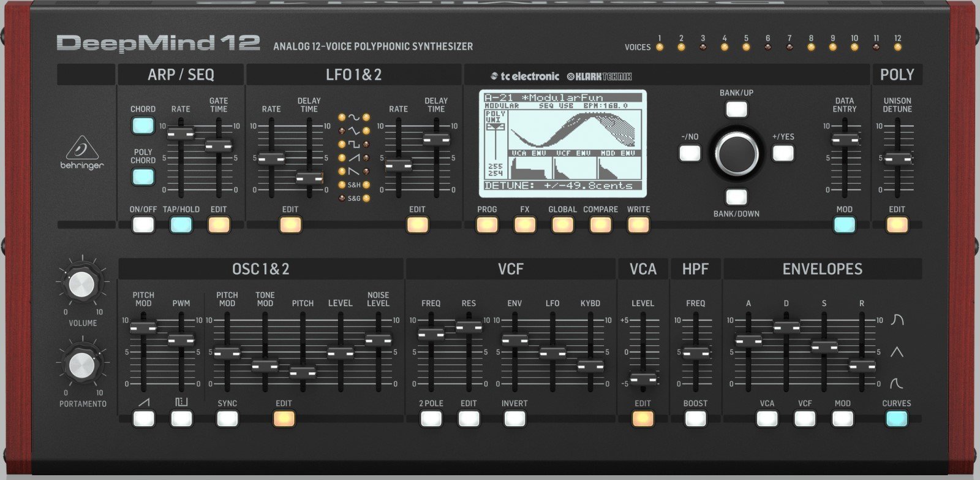Click the rotary encoder knob beside the display
The image size is (980, 480).
pos(736,153)
